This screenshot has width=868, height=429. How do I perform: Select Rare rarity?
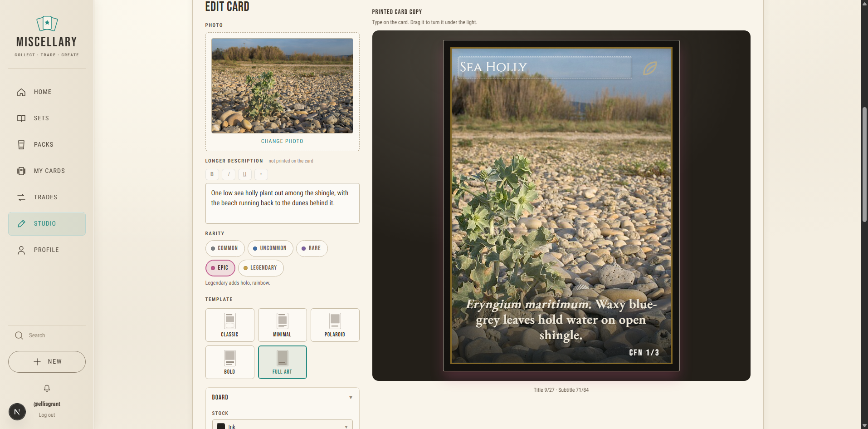click(x=312, y=248)
